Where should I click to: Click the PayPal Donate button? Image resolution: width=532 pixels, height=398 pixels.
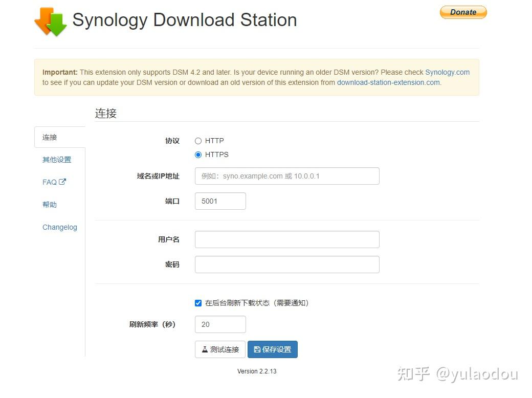click(x=463, y=12)
